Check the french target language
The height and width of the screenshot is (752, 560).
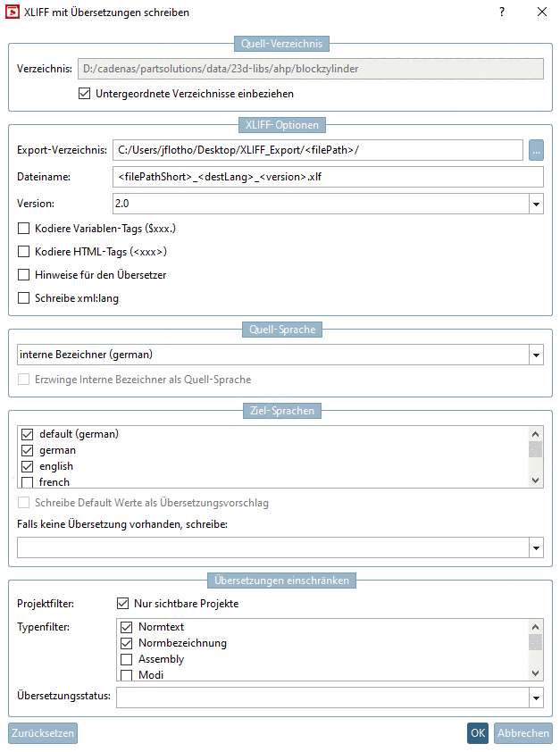(x=26, y=482)
